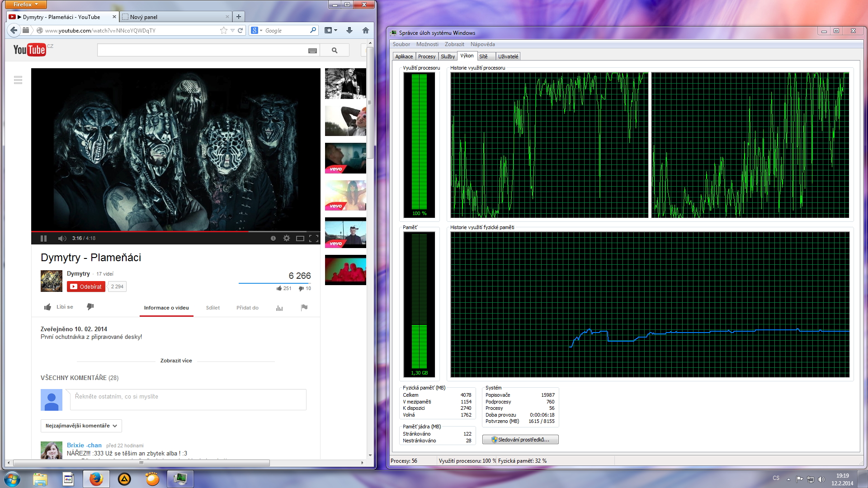
Task: Bookmark page with star icon
Action: click(224, 30)
